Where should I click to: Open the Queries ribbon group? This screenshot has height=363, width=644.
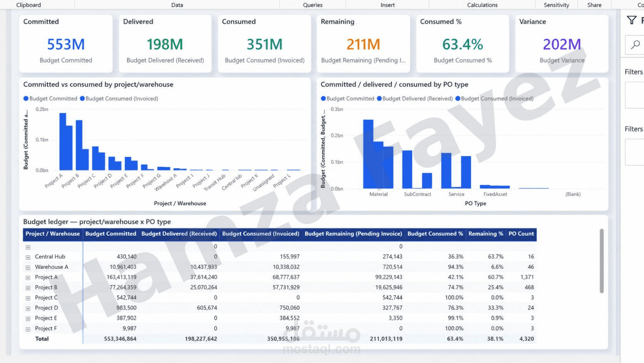click(313, 5)
